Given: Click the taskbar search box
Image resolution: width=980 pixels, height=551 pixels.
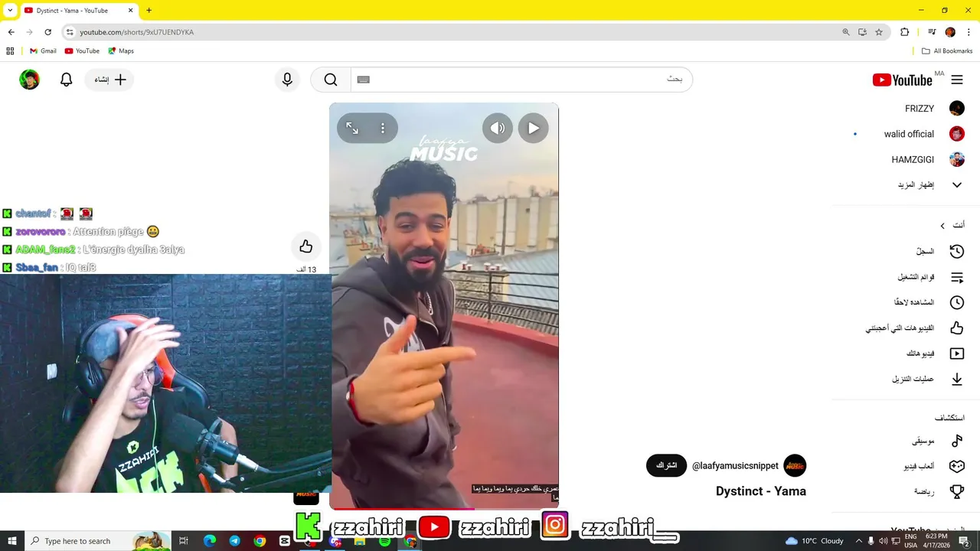Looking at the screenshot, I should click(97, 541).
